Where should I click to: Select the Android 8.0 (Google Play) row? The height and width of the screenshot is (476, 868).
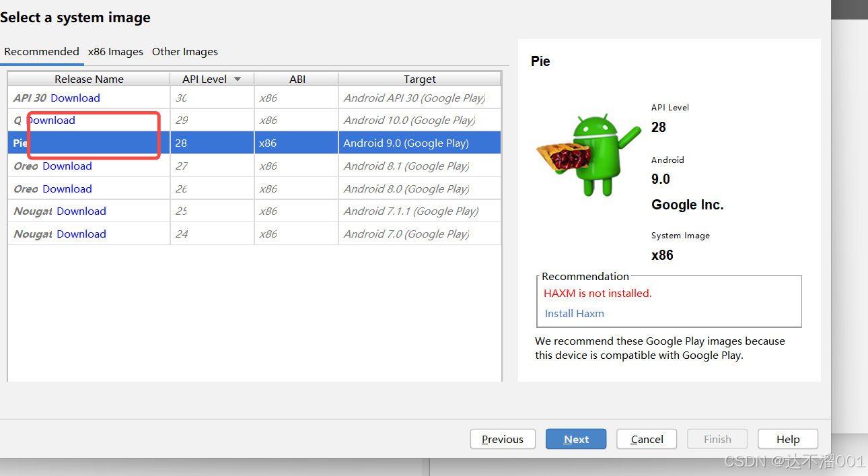click(254, 189)
